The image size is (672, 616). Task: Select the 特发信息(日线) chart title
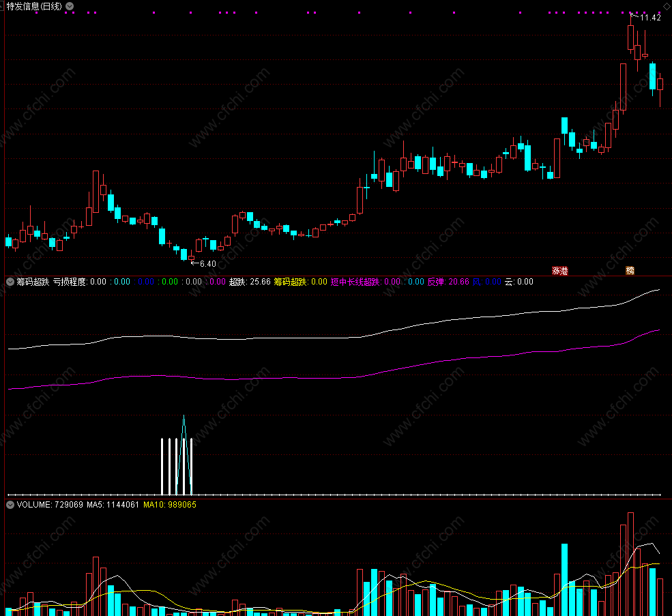pyautogui.click(x=34, y=6)
